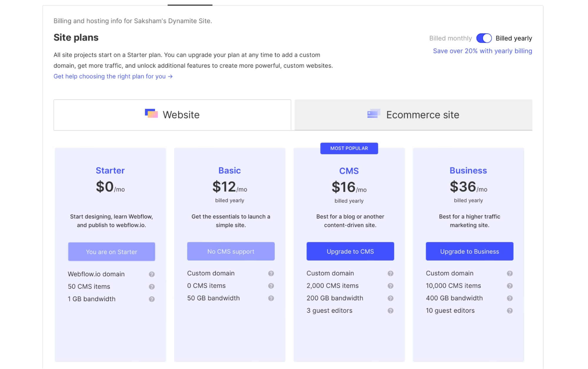Click help icon for 200 GB bandwidth

point(391,298)
